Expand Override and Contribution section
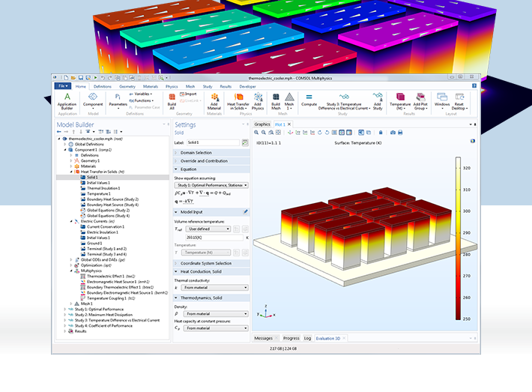532x392 pixels. point(212,161)
